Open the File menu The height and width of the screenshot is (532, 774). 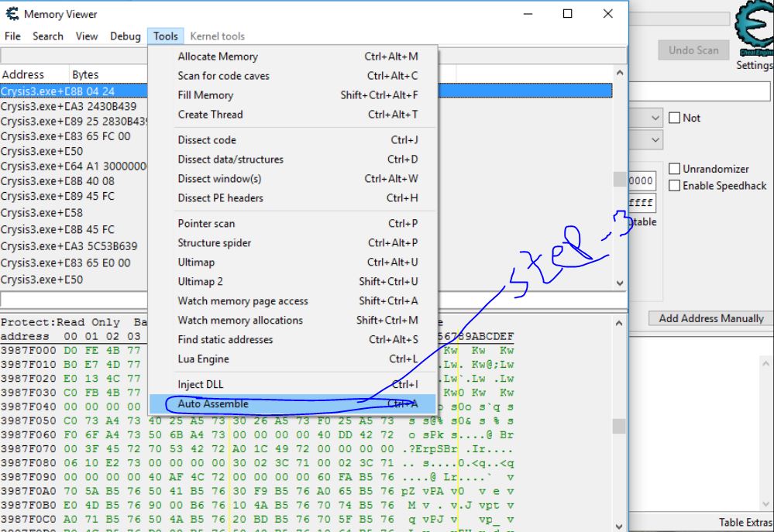tap(12, 36)
